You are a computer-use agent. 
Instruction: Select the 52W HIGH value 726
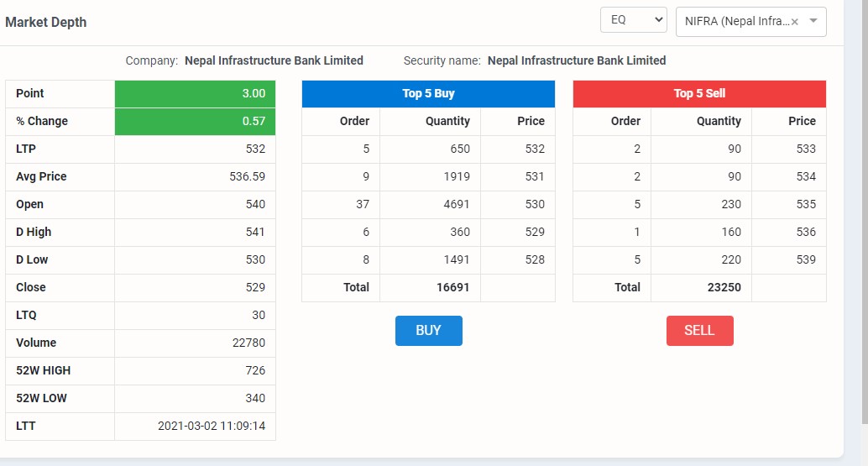point(255,370)
